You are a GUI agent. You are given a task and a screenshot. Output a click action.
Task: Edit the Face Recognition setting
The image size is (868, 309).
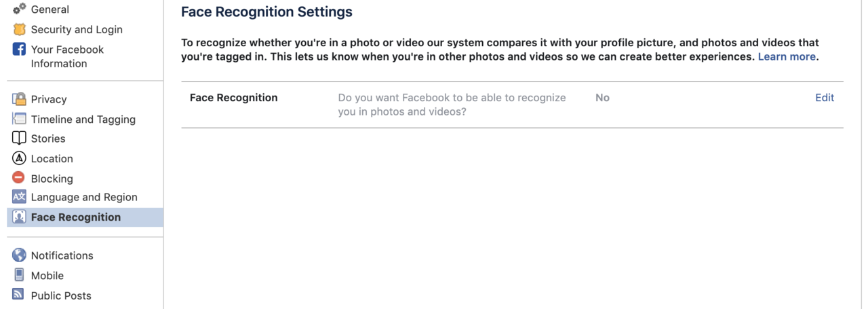coord(825,98)
